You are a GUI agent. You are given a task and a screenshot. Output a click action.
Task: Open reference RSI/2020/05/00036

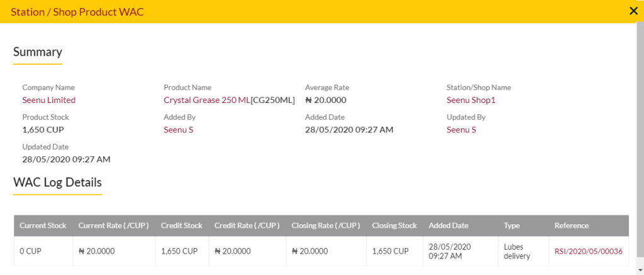(589, 251)
